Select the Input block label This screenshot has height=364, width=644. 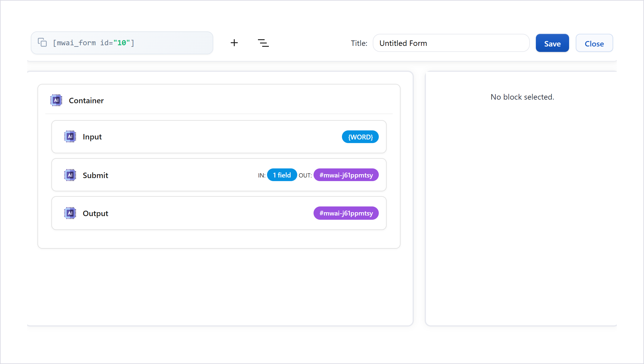click(x=92, y=137)
